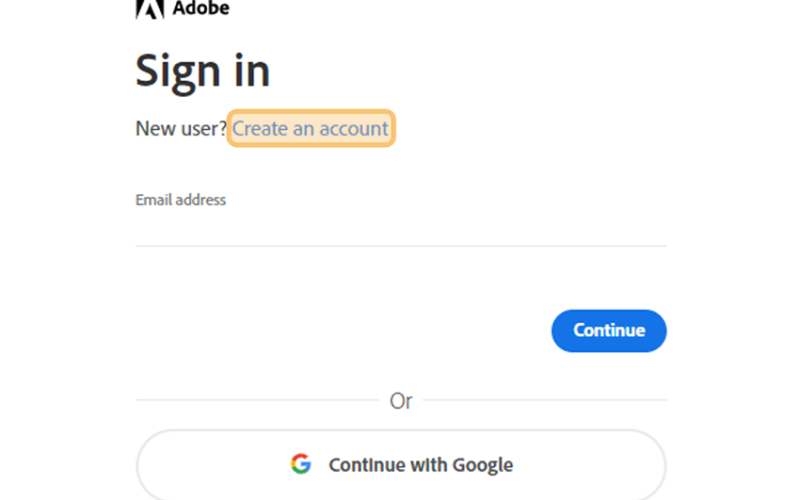
Task: Click the blue Continue button
Action: (x=609, y=331)
